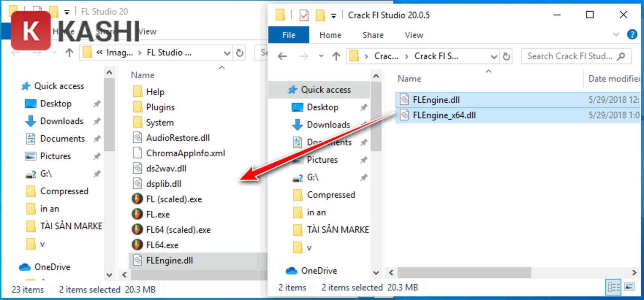644x300 pixels.
Task: Open Downloads in the FL Studio 20 sidebar
Action: point(62,121)
